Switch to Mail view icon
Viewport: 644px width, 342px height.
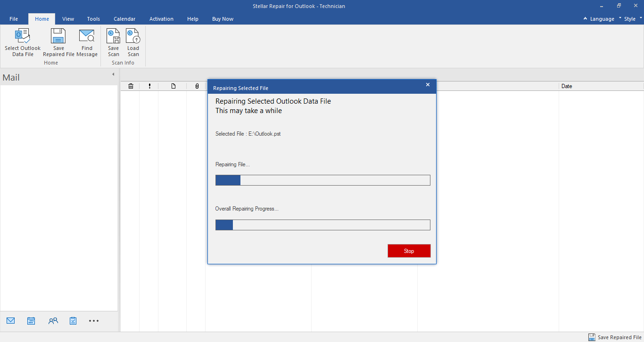[11, 321]
